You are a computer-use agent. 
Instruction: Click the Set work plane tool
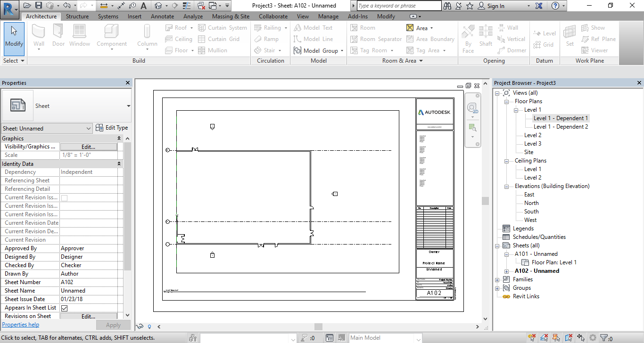click(570, 36)
